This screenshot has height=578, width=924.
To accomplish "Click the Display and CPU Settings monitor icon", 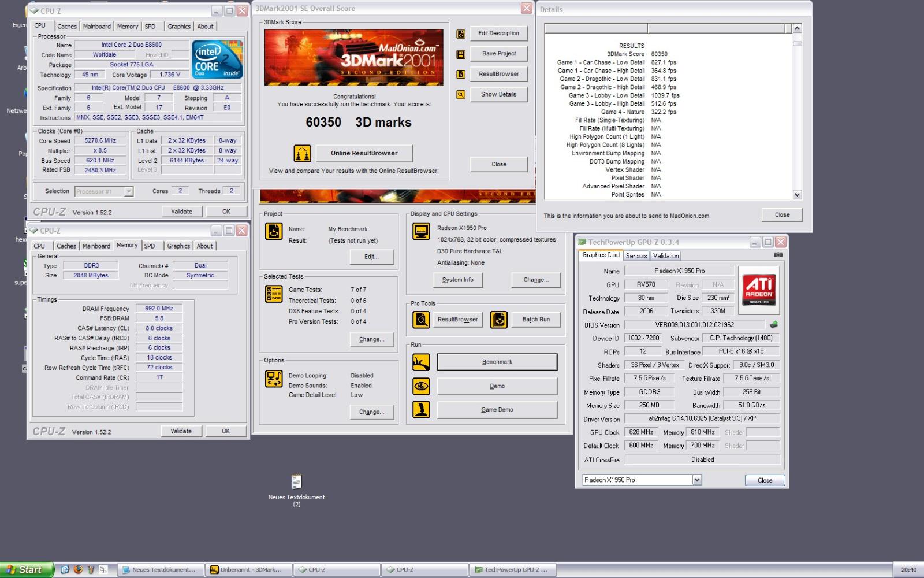I will click(422, 231).
